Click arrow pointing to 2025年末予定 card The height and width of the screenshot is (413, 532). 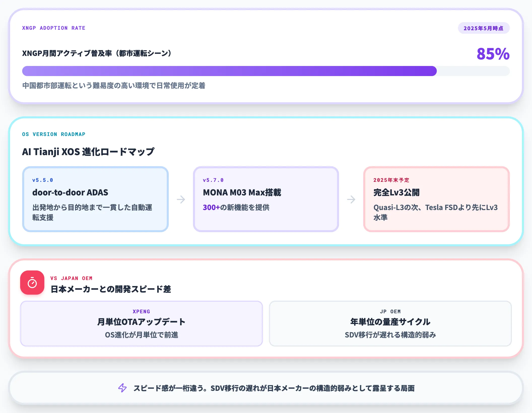351,199
